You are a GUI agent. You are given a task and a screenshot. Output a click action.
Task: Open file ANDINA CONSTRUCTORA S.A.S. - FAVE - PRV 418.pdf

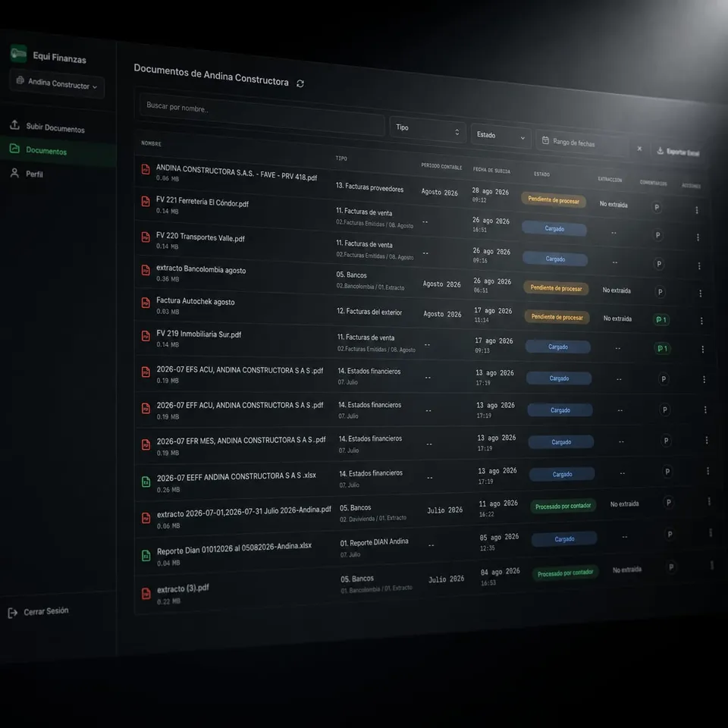237,172
